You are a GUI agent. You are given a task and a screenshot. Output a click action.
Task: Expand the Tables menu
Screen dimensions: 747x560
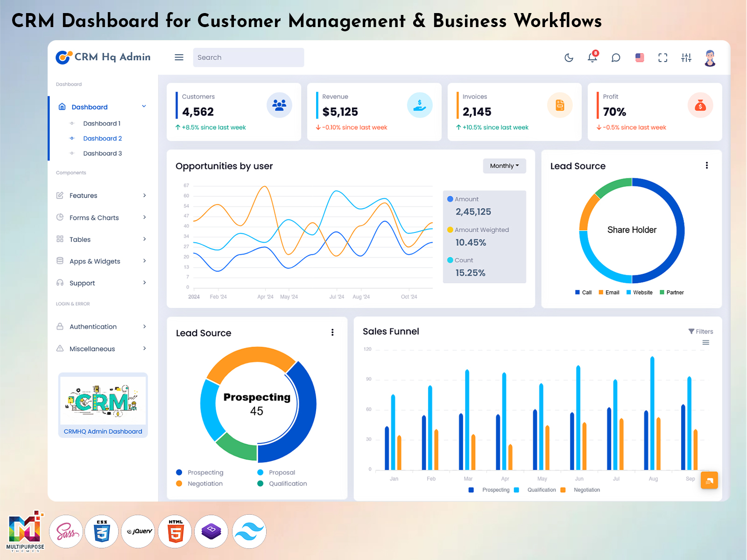coord(102,239)
